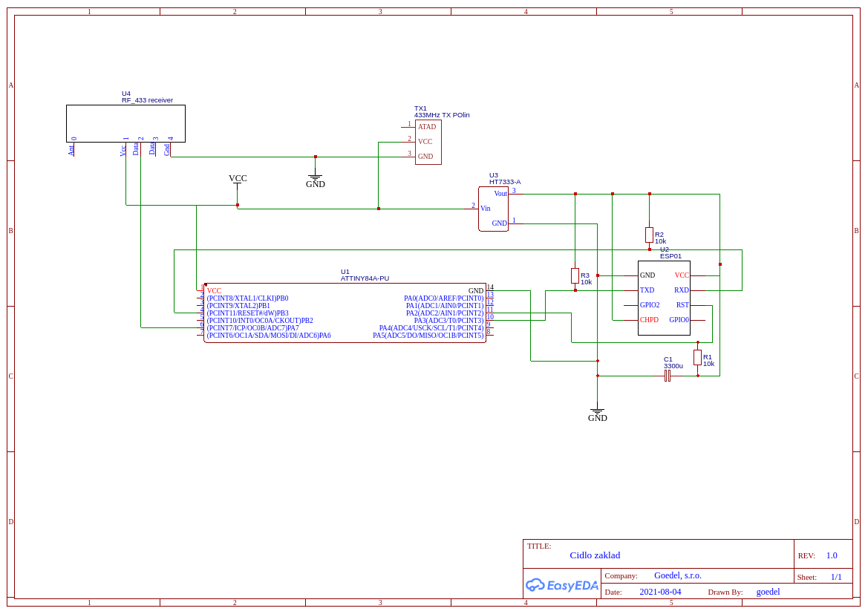The height and width of the screenshot is (614, 868).
Task: Click the '(PCINT8/XTAL1/CLKI)PB0' pin label
Action: 247,298
